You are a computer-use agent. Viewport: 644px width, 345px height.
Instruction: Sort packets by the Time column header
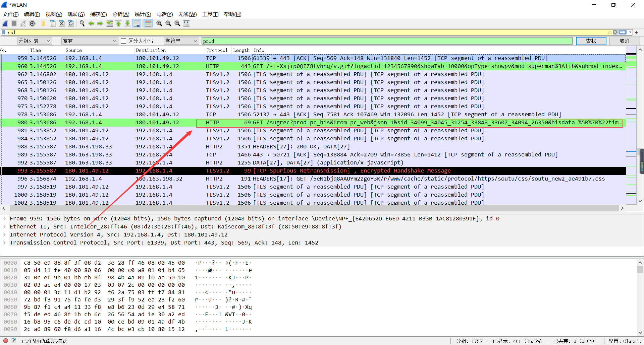46,50
